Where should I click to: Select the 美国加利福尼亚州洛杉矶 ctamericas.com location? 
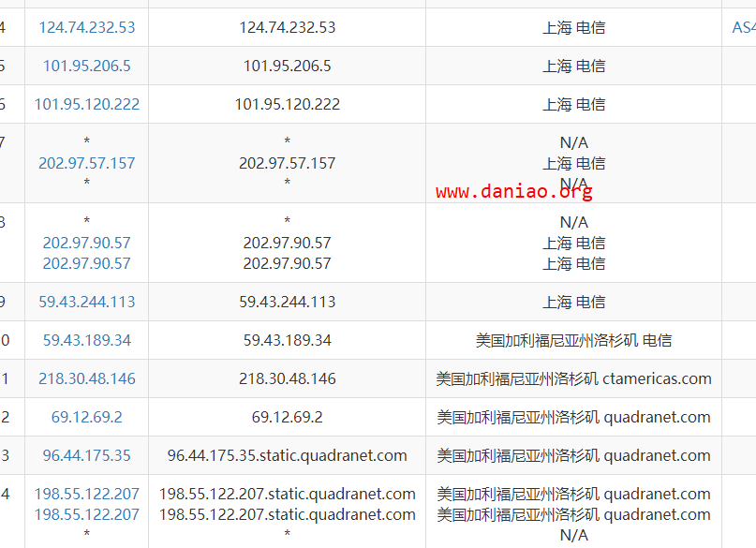(573, 379)
